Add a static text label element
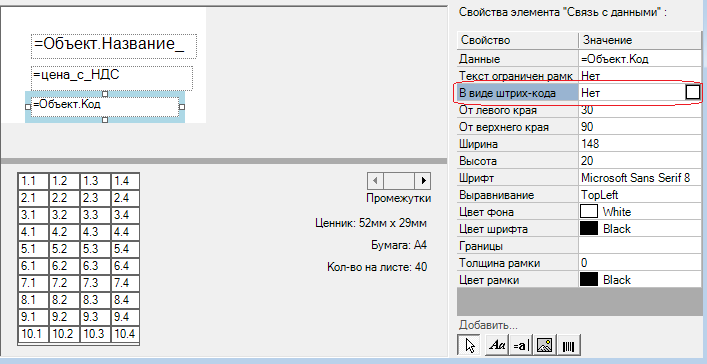Screen dimensions: 707x364 pyautogui.click(x=497, y=345)
